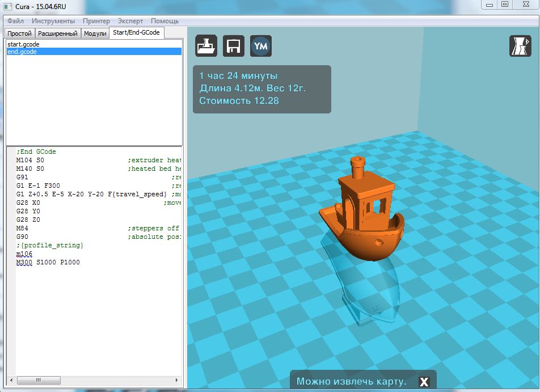The height and width of the screenshot is (392, 540).
Task: Click the Cura application title bar icon
Action: pyautogui.click(x=8, y=6)
